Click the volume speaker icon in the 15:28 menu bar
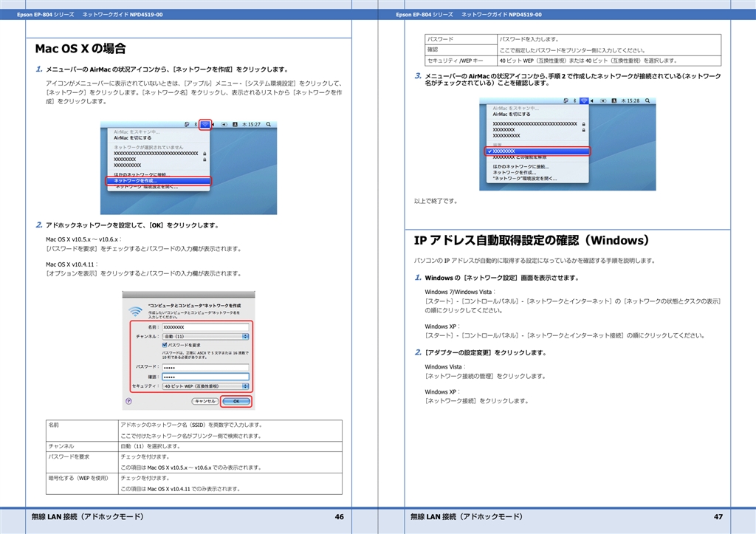 [x=591, y=101]
